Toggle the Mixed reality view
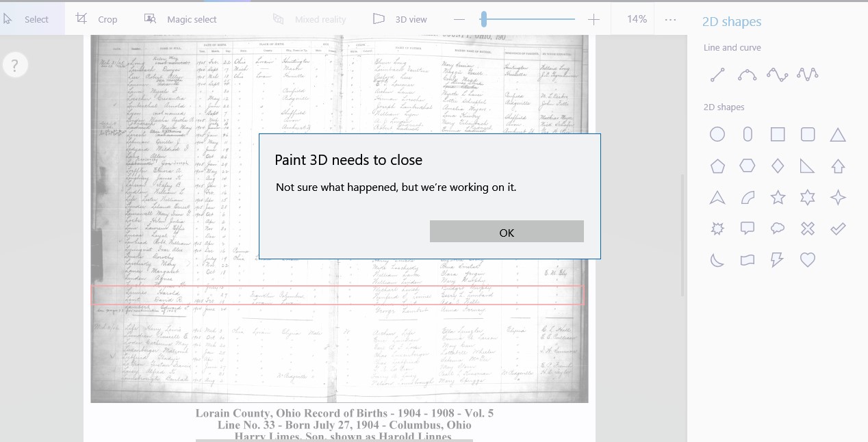Screen dimensions: 868x442 [x=309, y=19]
